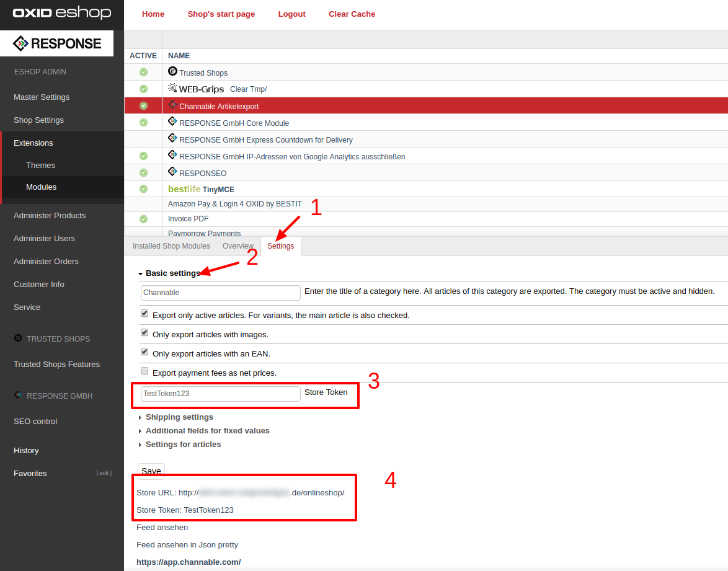Open History in sidebar
728x571 pixels.
click(x=26, y=450)
